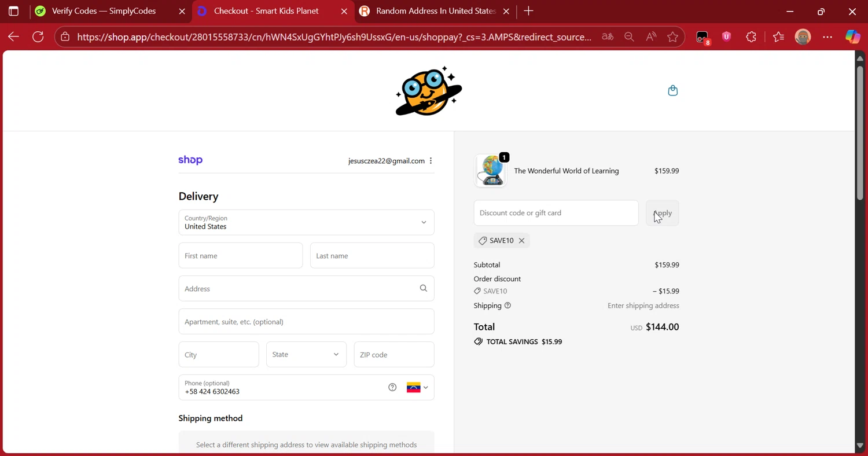
Task: Switch to Random Address In United States tab
Action: 435,11
